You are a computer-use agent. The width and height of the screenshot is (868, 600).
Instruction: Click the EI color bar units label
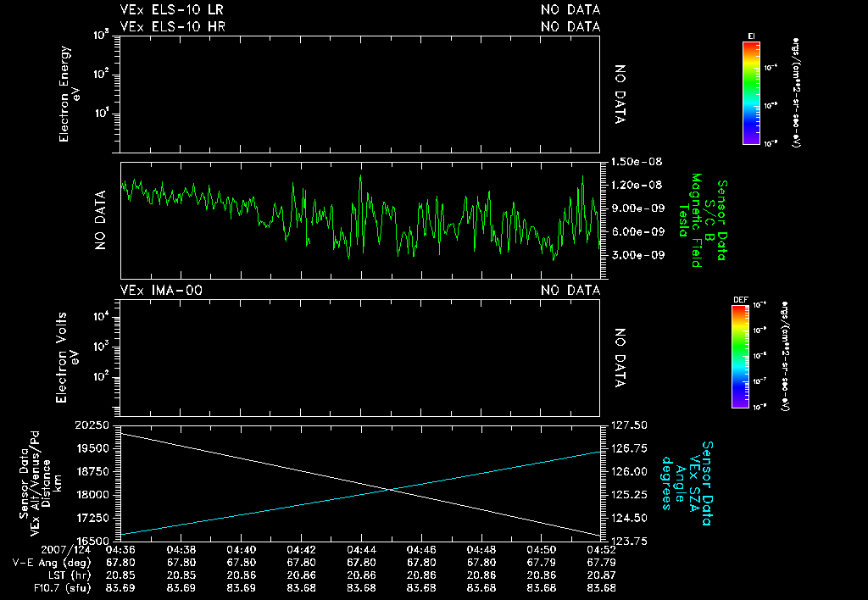pyautogui.click(x=797, y=92)
